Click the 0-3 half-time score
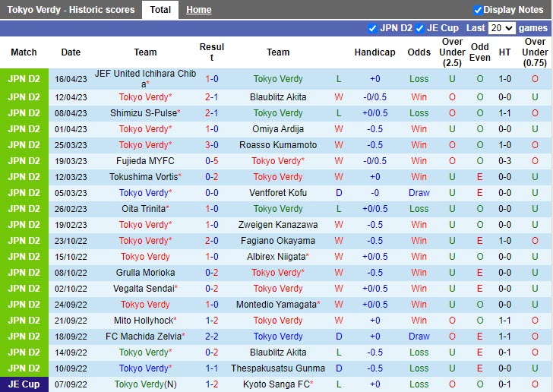 pos(504,161)
